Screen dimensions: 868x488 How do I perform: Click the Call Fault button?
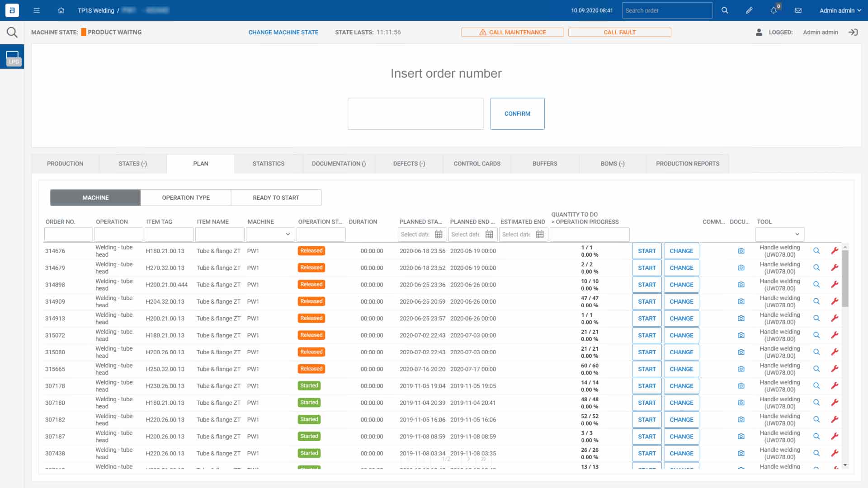pyautogui.click(x=619, y=32)
